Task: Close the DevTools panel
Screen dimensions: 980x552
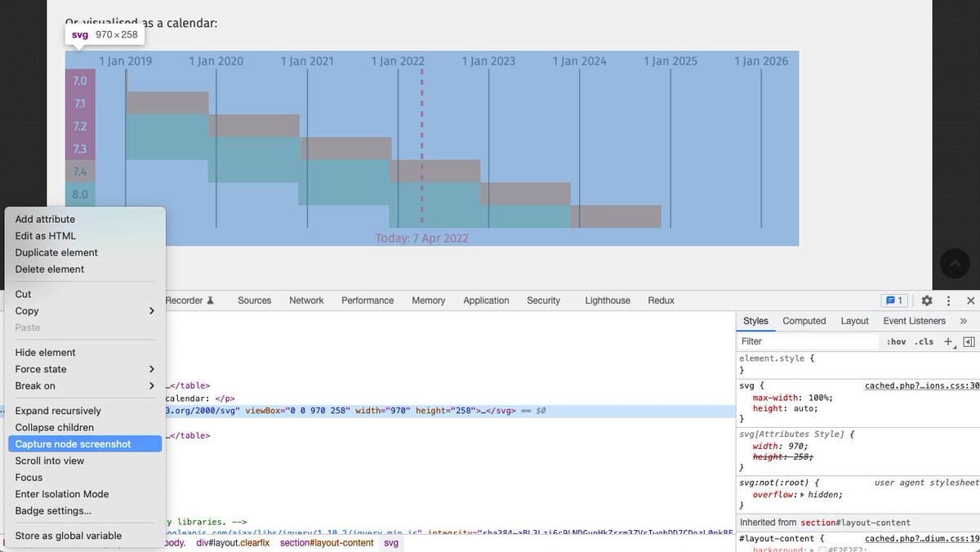Action: pos(970,300)
